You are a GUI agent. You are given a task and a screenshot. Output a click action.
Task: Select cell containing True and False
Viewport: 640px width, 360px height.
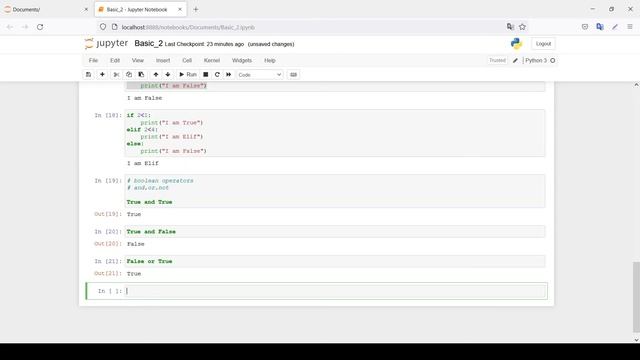(335, 231)
